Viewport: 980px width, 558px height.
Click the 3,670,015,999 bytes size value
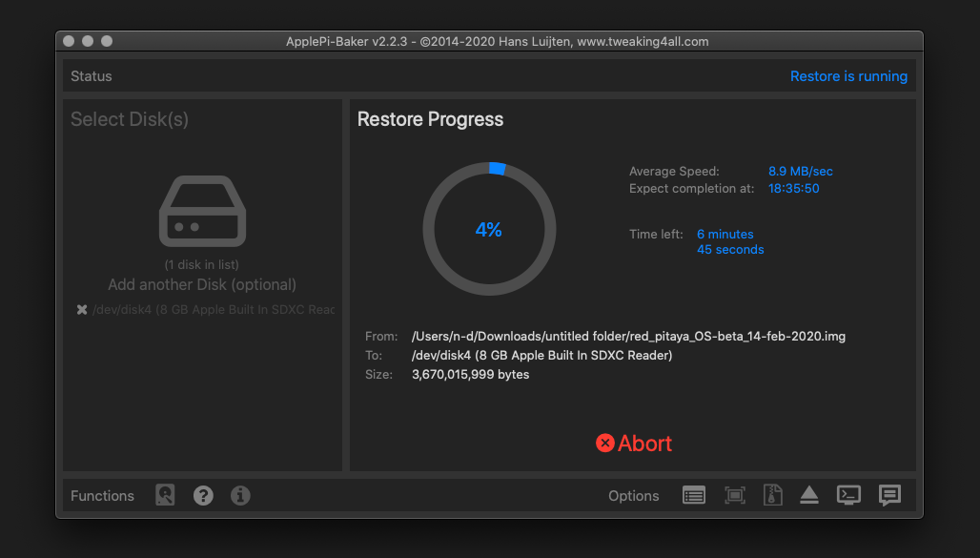[x=471, y=375]
